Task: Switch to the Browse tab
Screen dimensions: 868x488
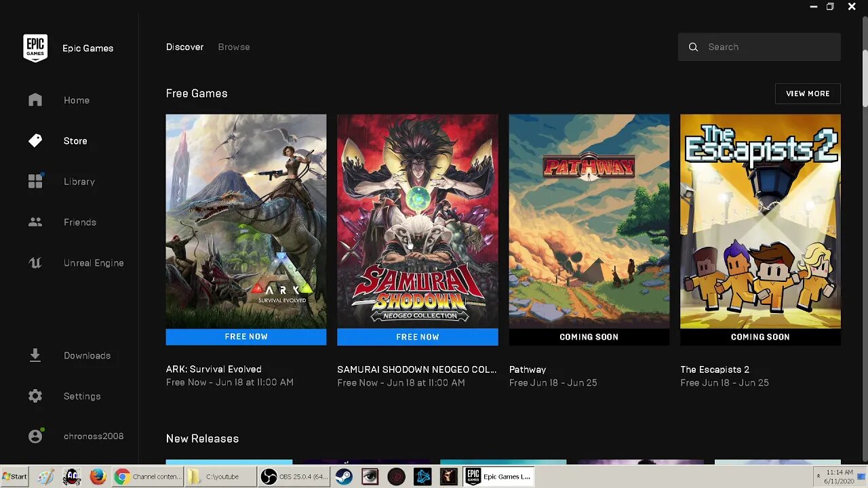Action: point(234,47)
